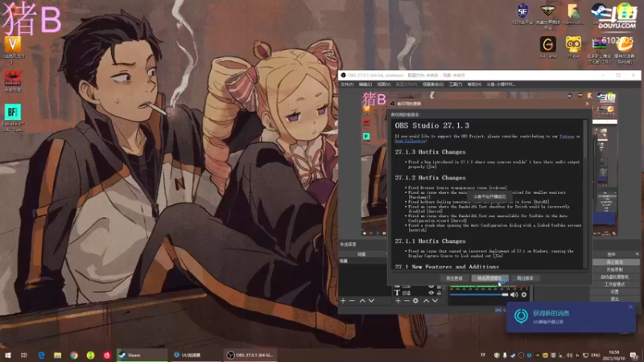Remove selected scene with the minus icon

(352, 301)
